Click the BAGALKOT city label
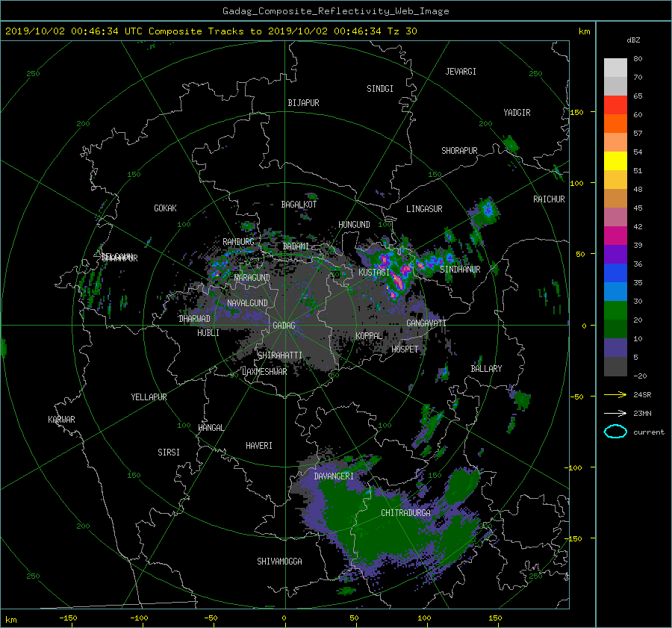Image resolution: width=672 pixels, height=628 pixels. (299, 205)
